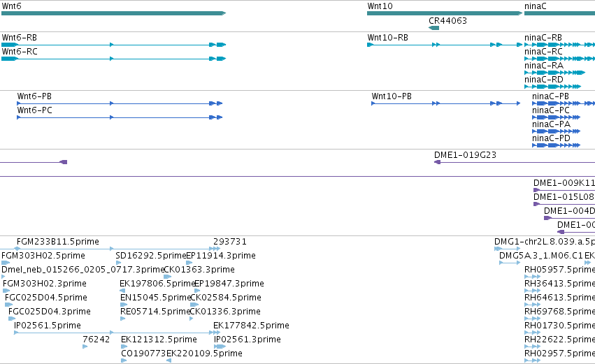This screenshot has height=364, width=595.
Task: Select EST label RE05714.5prime
Action: point(155,312)
